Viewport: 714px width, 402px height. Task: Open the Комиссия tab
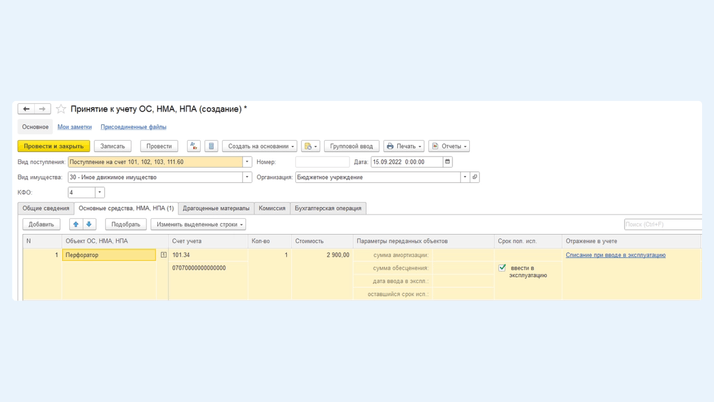tap(272, 208)
